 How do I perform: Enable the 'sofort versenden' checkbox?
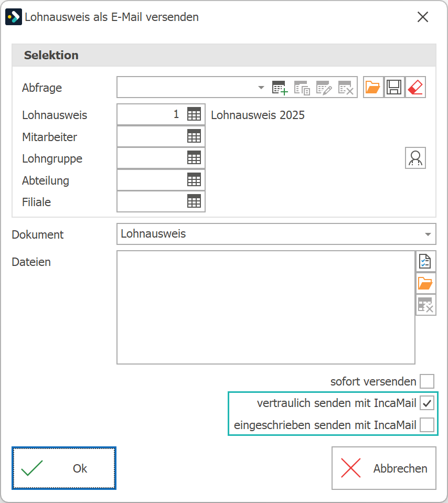click(427, 381)
